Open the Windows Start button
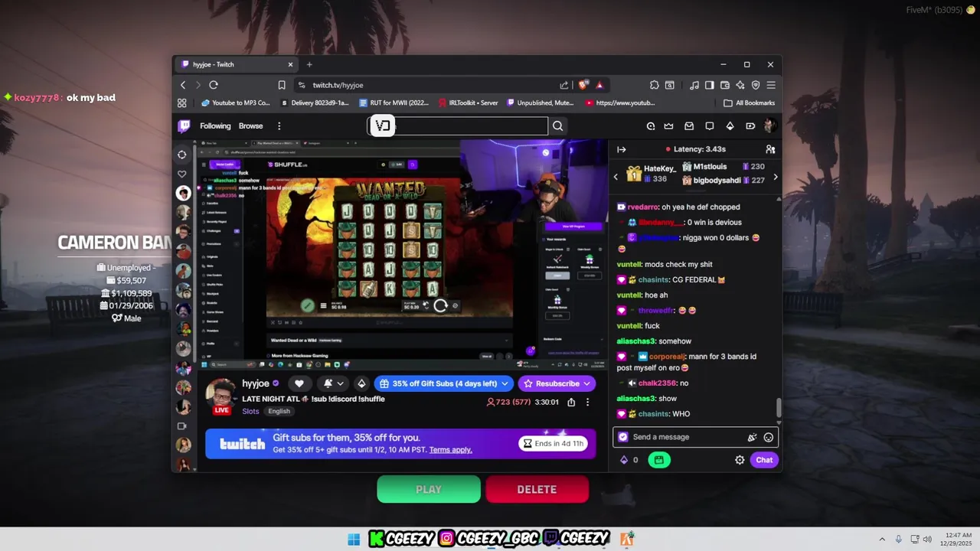This screenshot has width=980, height=551. 354,540
